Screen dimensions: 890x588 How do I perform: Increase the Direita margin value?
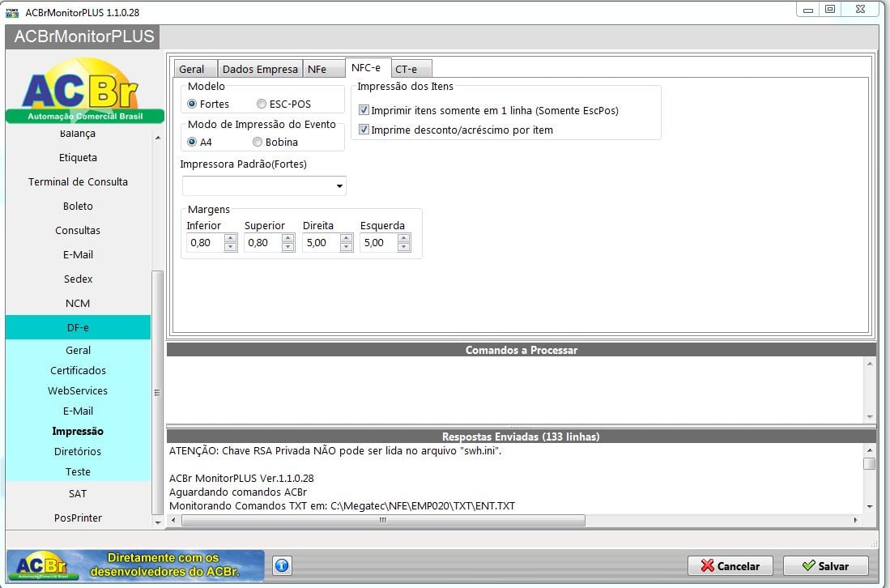[347, 238]
